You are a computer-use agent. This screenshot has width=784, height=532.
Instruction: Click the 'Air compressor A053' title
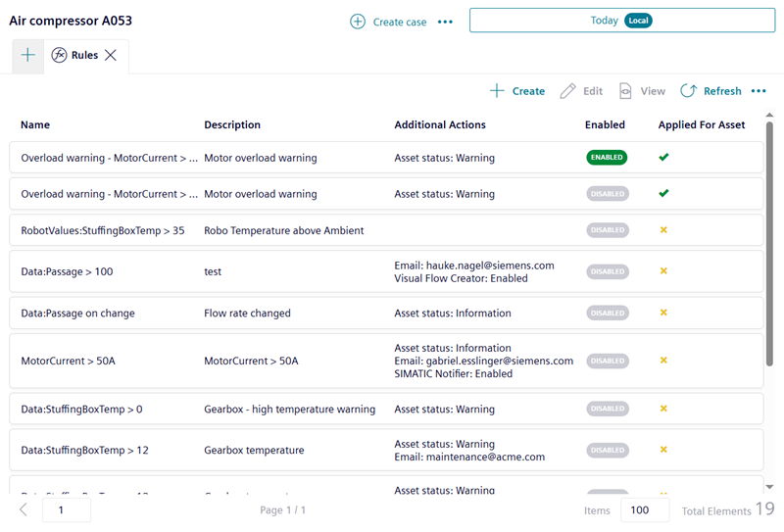[71, 21]
